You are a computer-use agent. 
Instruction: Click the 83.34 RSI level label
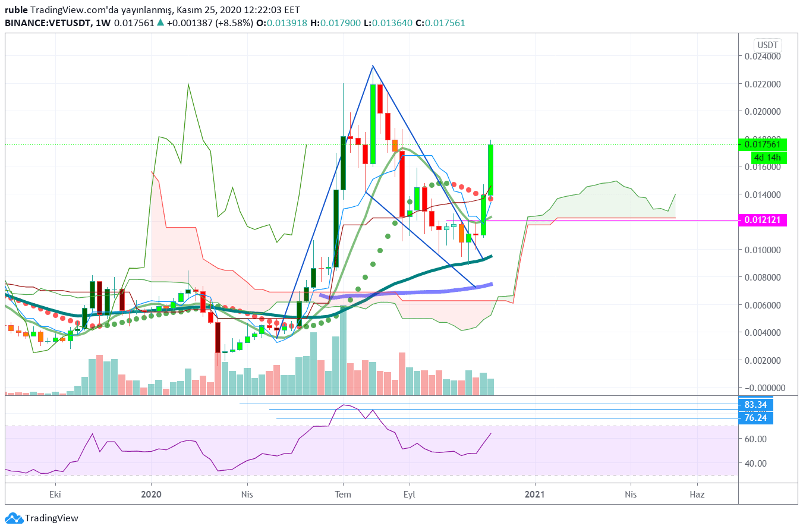pyautogui.click(x=755, y=404)
